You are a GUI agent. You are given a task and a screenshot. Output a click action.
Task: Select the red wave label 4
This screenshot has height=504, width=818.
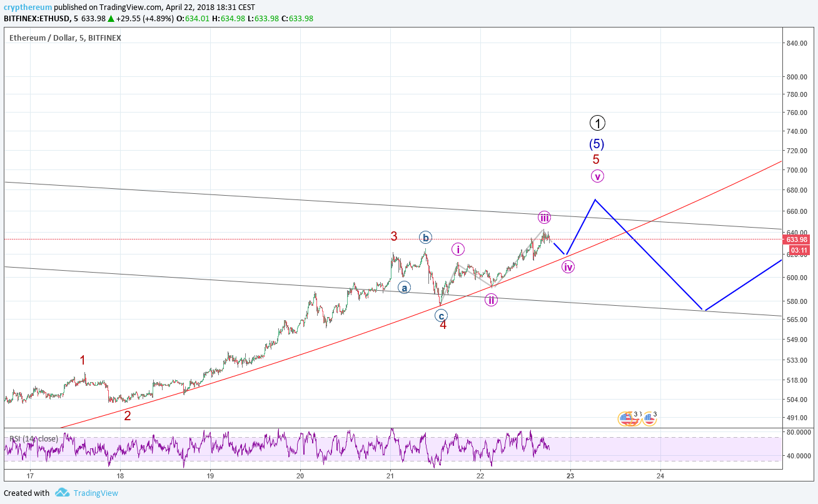click(443, 325)
